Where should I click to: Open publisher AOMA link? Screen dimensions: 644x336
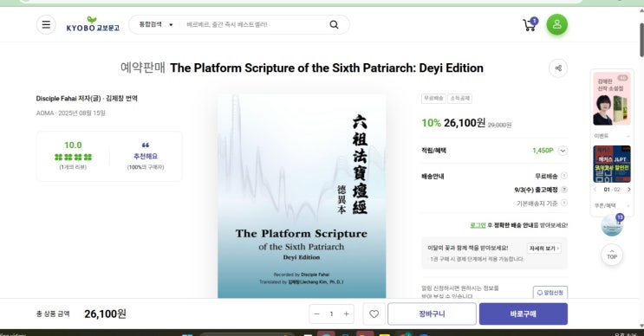click(x=45, y=113)
